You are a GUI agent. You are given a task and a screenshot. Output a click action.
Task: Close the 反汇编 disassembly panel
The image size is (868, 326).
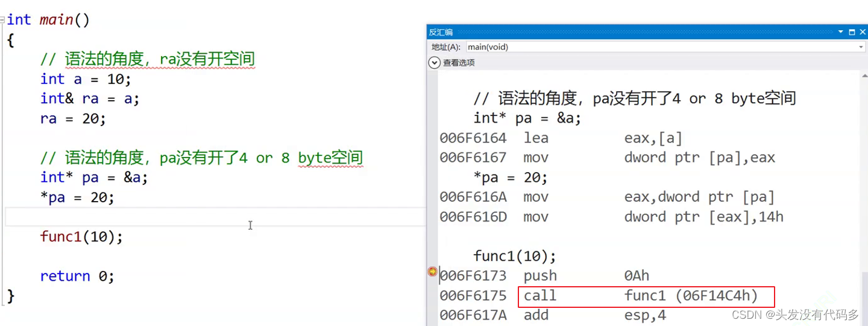[861, 31]
